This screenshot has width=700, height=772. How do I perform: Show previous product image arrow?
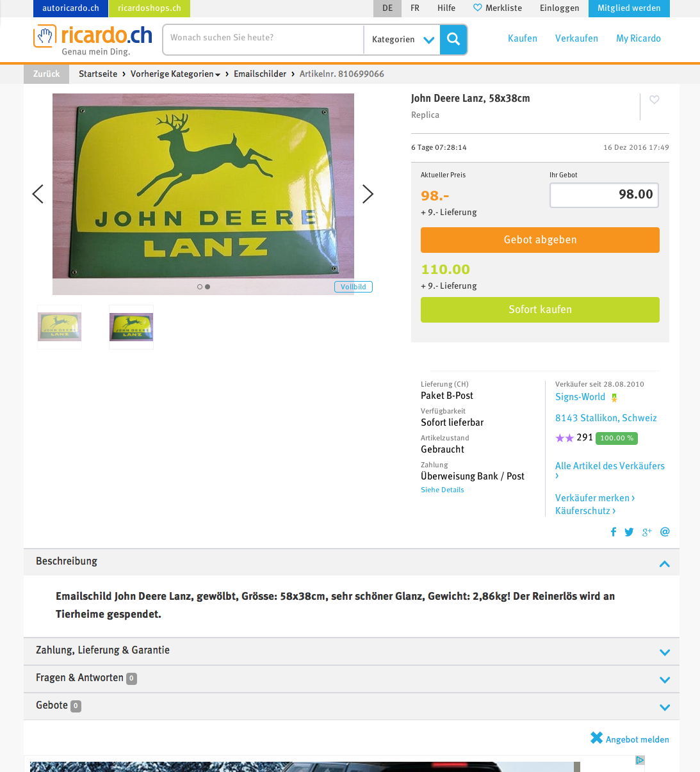coord(38,194)
